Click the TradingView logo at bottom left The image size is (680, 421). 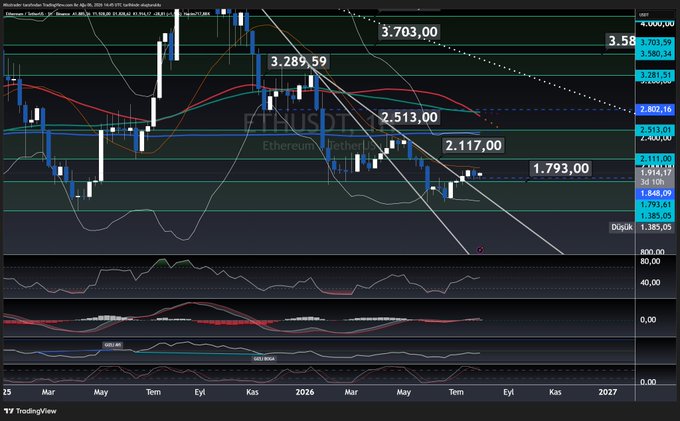pyautogui.click(x=30, y=411)
